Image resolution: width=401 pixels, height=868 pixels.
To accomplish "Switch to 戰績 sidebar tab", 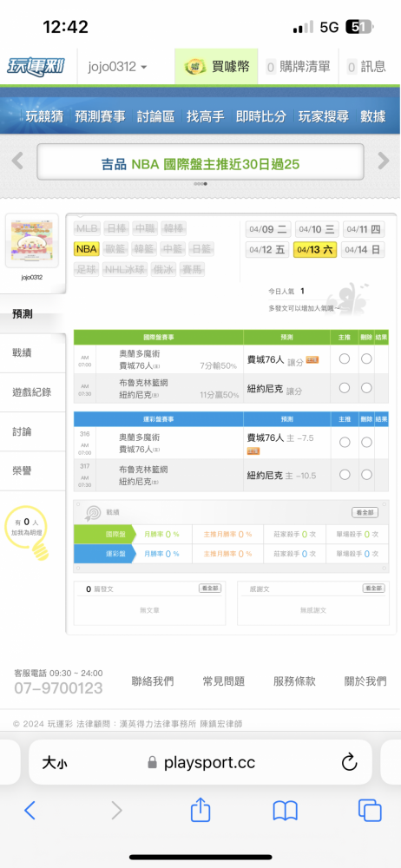I will [x=32, y=353].
